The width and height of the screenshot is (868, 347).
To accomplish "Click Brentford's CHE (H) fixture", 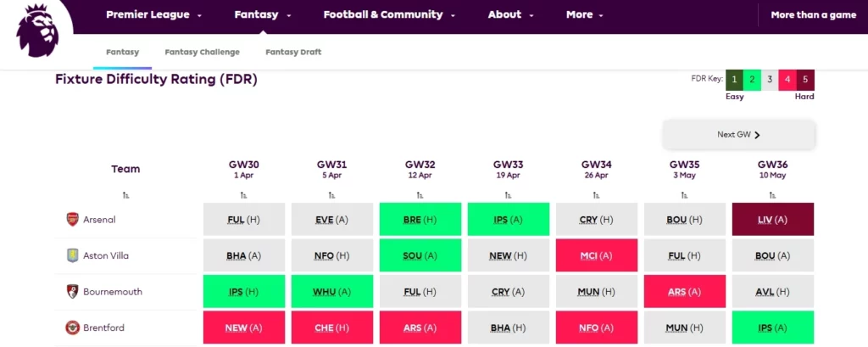I will point(332,327).
